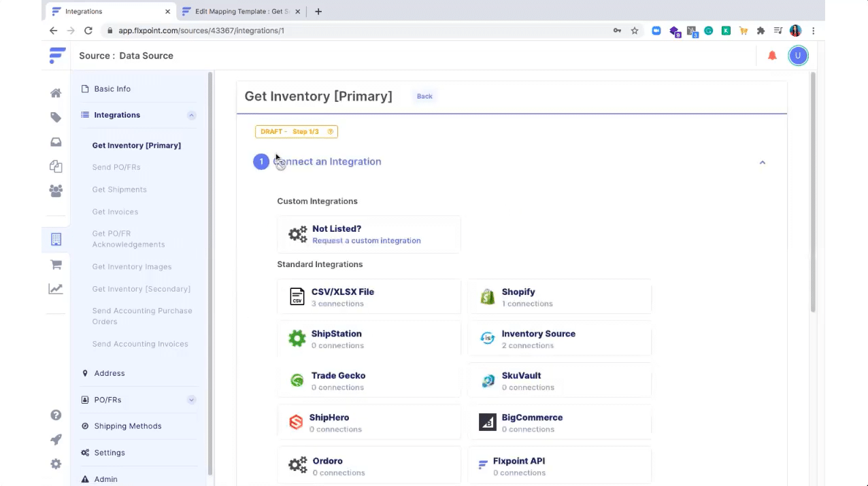Select Get Inventory [Primary] item
The image size is (868, 486).
(x=137, y=145)
